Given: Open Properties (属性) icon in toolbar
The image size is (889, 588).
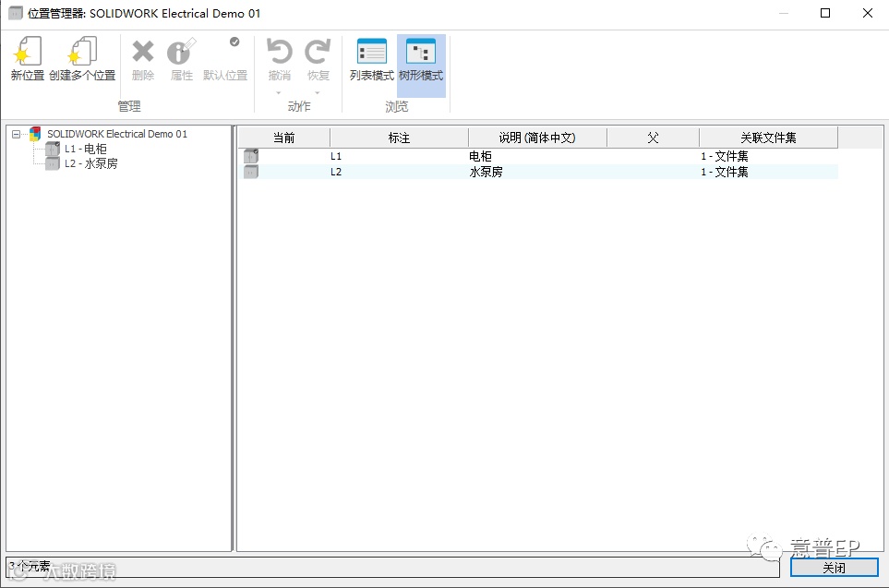Looking at the screenshot, I should click(x=182, y=51).
